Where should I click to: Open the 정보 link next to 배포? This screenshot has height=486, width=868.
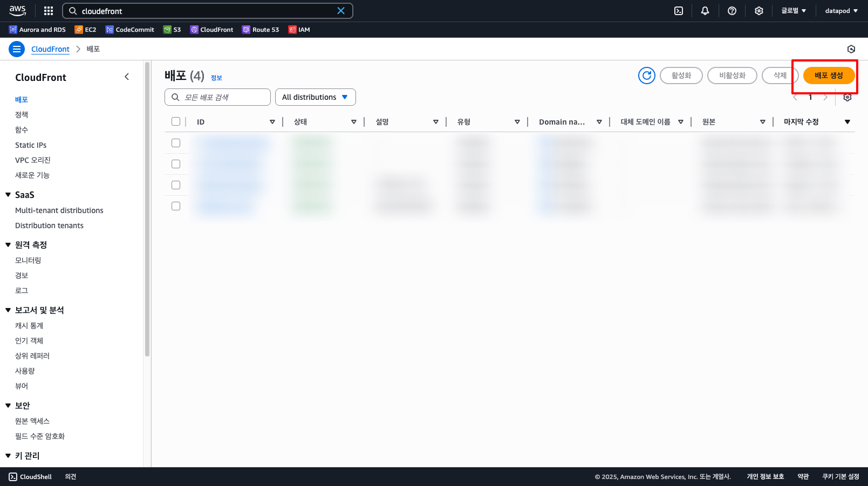coord(216,78)
